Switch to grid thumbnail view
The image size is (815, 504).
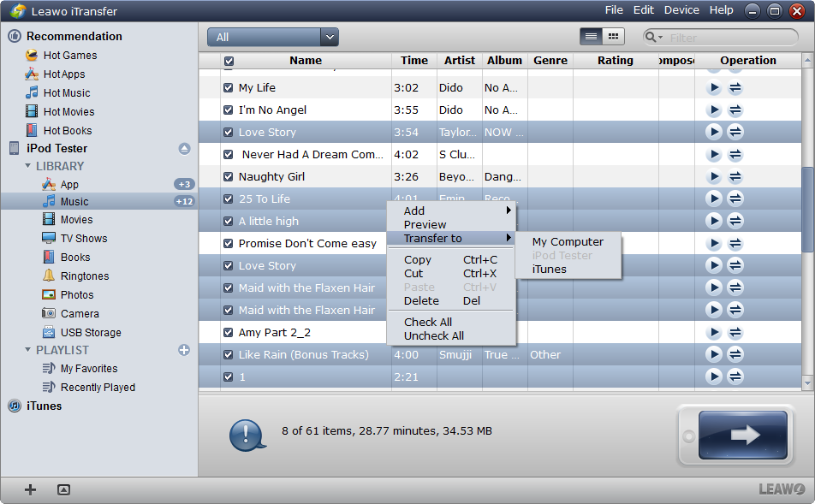point(613,37)
